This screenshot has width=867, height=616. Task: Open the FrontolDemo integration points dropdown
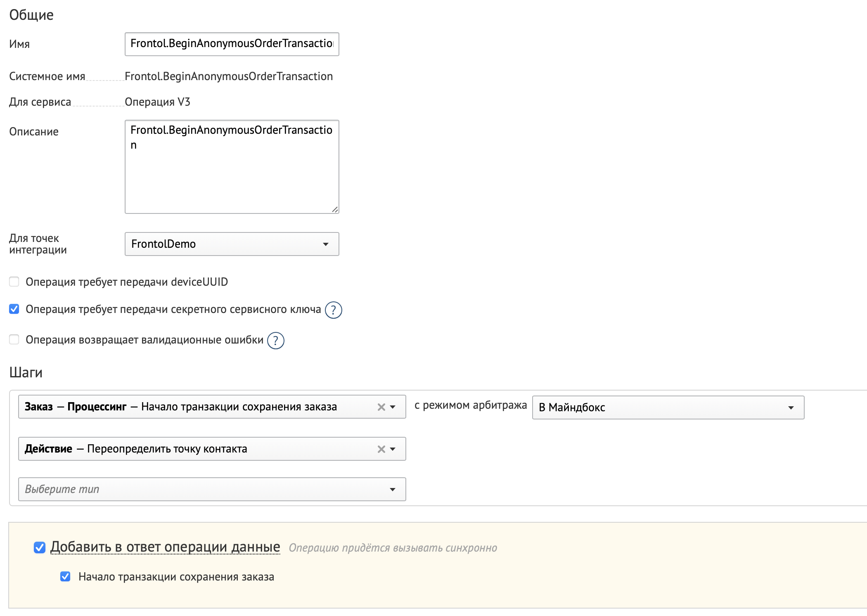click(232, 244)
